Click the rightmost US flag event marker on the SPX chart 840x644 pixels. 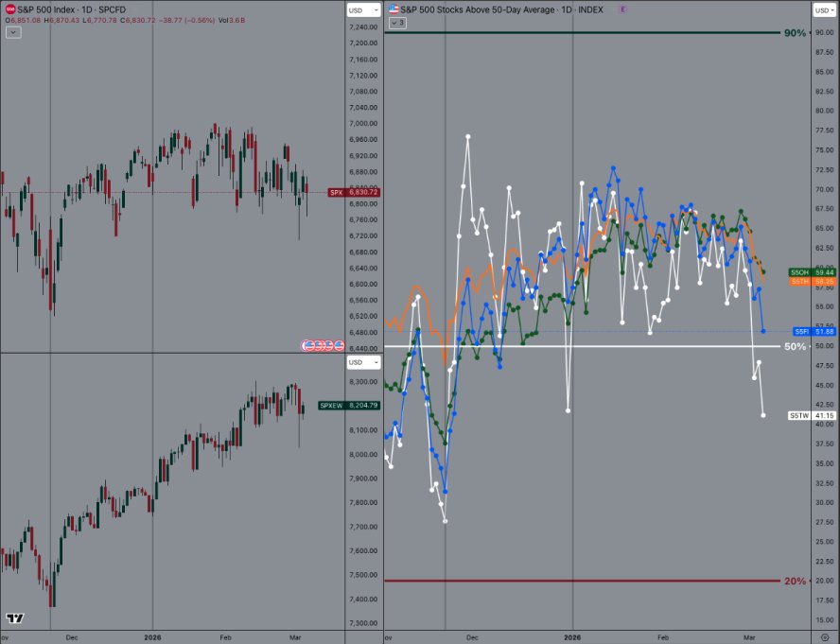(339, 345)
